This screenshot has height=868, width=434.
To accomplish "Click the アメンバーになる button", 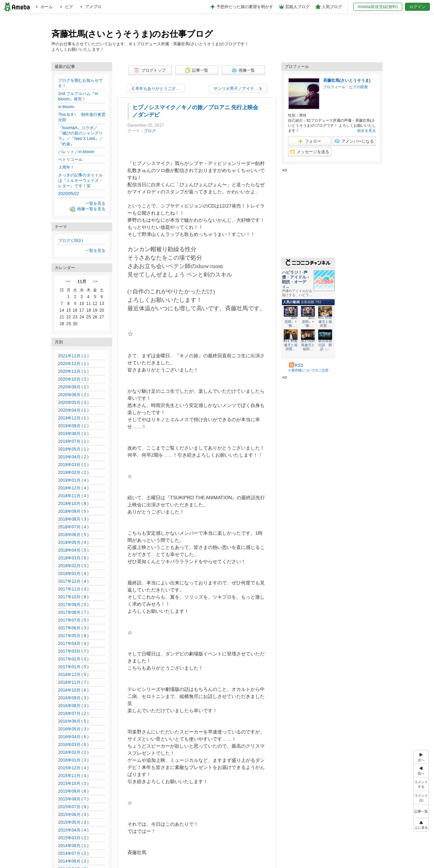I will tap(354, 141).
